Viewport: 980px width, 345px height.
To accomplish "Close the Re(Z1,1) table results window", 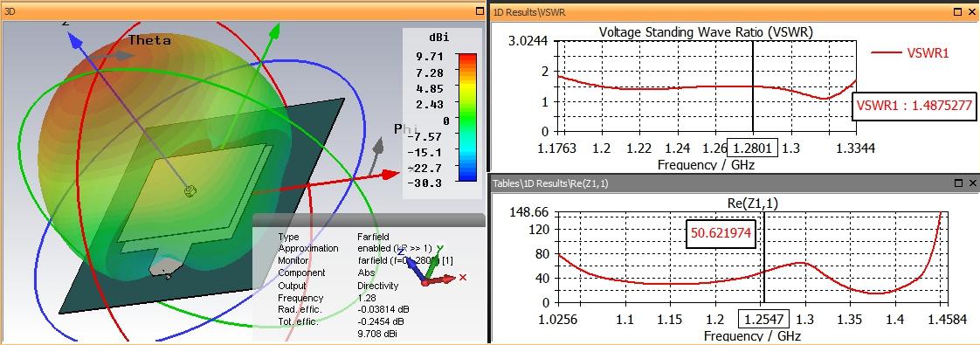I will point(972,183).
